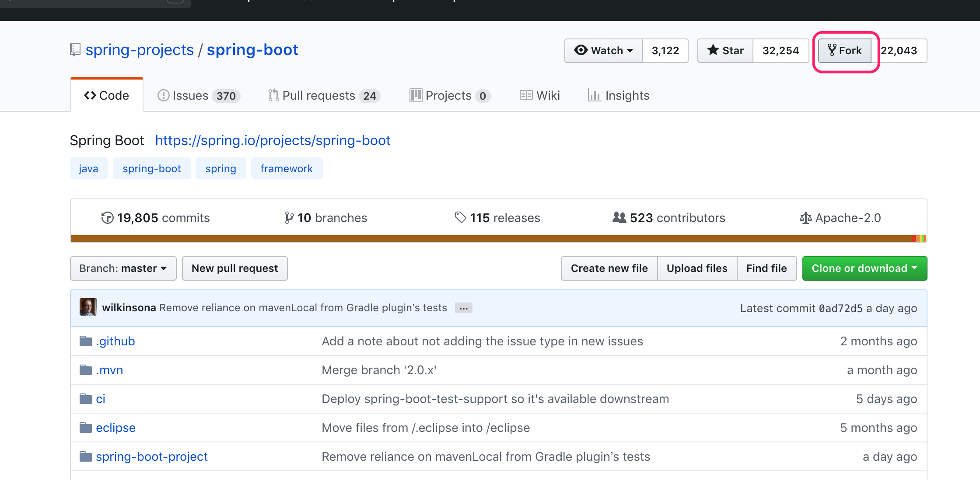The height and width of the screenshot is (480, 980).
Task: Click the code brackets icon on Code tab
Action: coord(90,95)
